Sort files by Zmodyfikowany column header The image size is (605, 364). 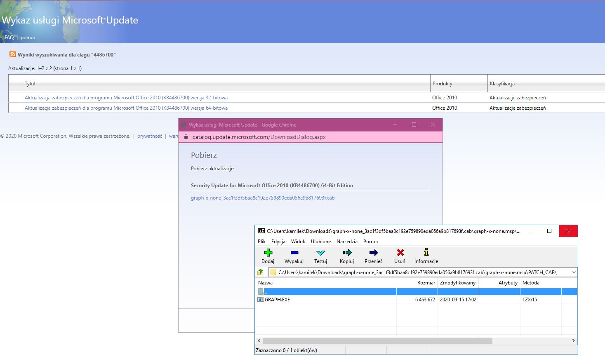pos(458,283)
